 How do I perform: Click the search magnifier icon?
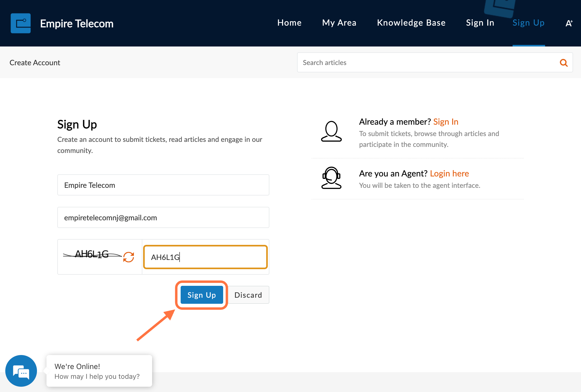(564, 63)
